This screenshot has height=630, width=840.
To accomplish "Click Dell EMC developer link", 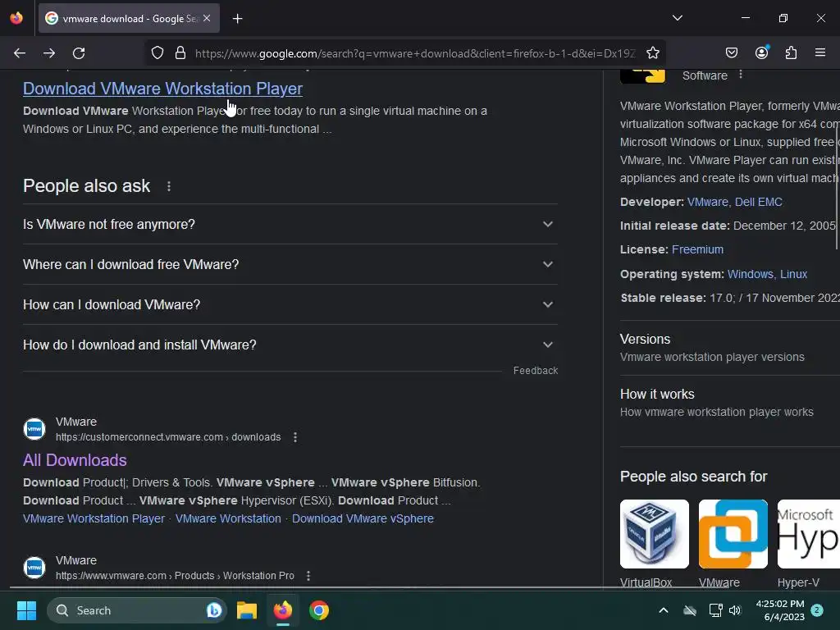I will pos(759,202).
